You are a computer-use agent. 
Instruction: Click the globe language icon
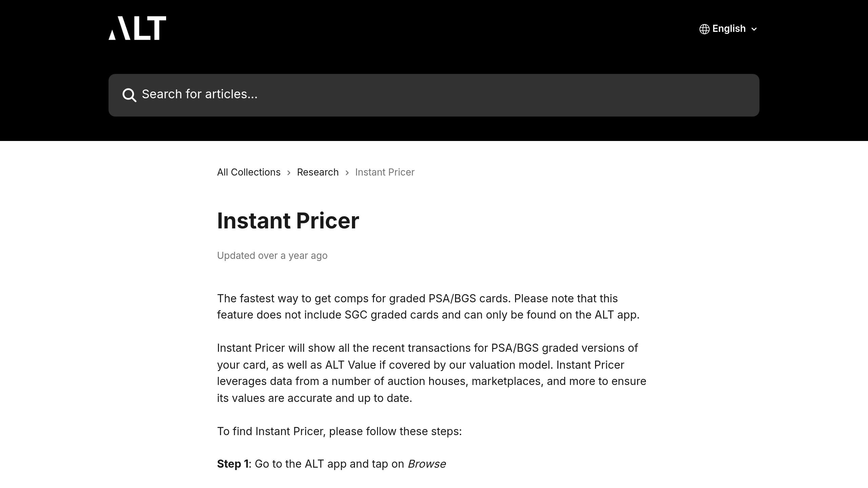point(704,29)
